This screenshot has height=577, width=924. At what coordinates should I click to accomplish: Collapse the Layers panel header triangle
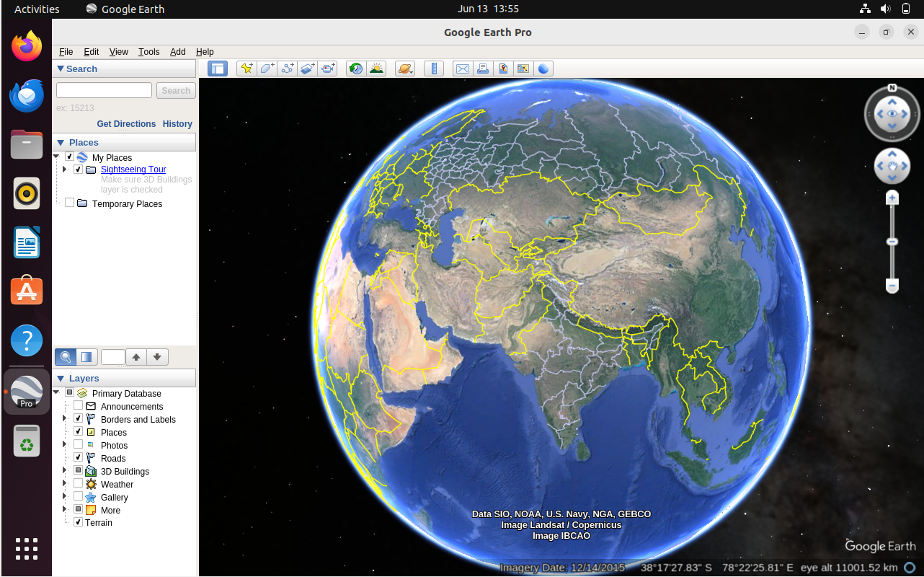point(60,379)
